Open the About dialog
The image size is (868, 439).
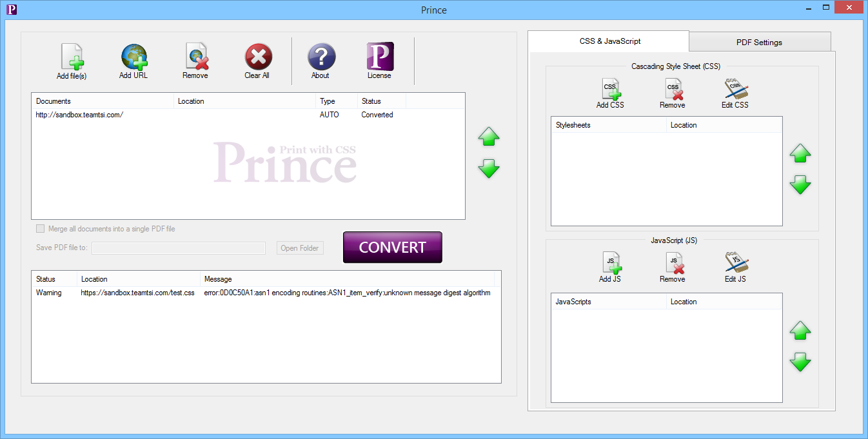321,58
